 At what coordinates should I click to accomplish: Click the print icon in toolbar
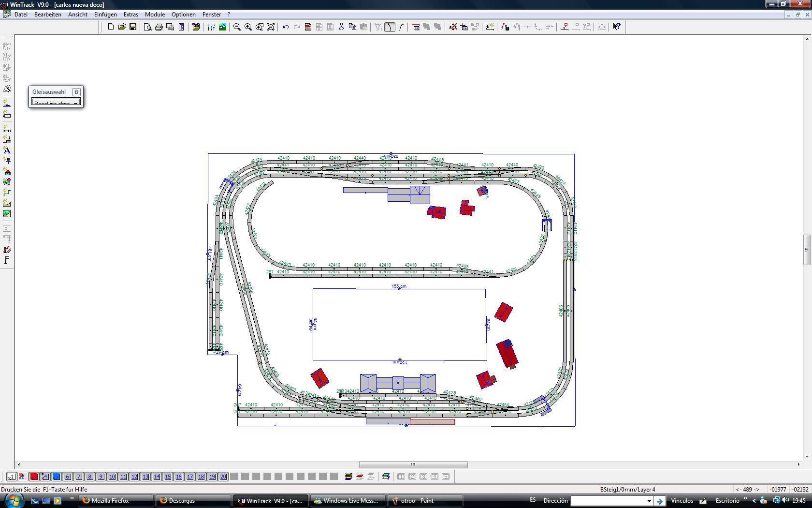click(159, 27)
